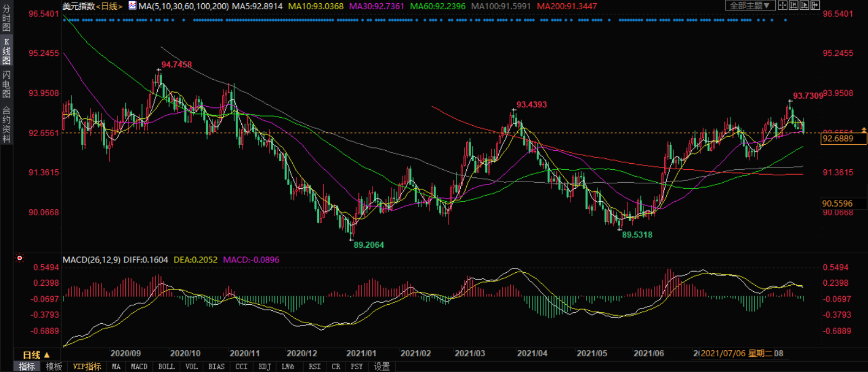
Task: Open the 全部主题 theme dropdown
Action: coord(749,5)
